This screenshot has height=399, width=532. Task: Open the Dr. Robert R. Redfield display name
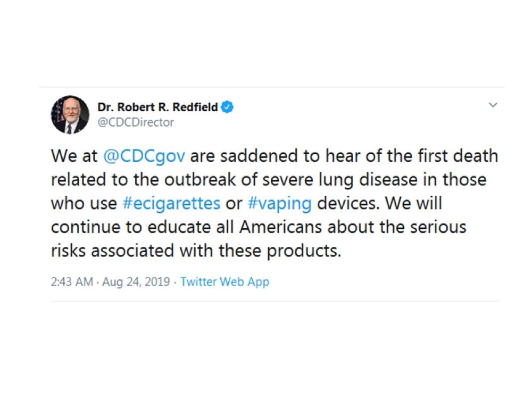tap(157, 107)
